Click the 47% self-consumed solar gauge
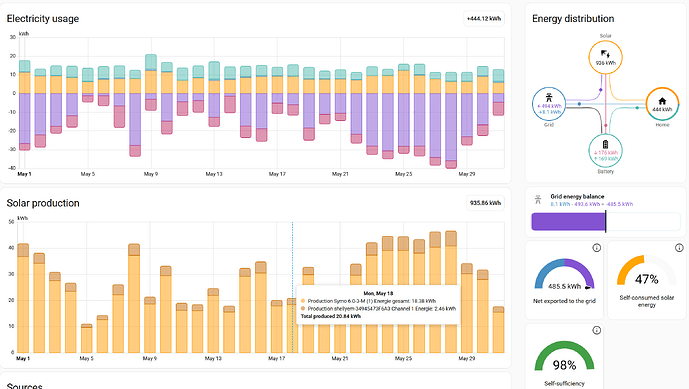 (x=646, y=270)
